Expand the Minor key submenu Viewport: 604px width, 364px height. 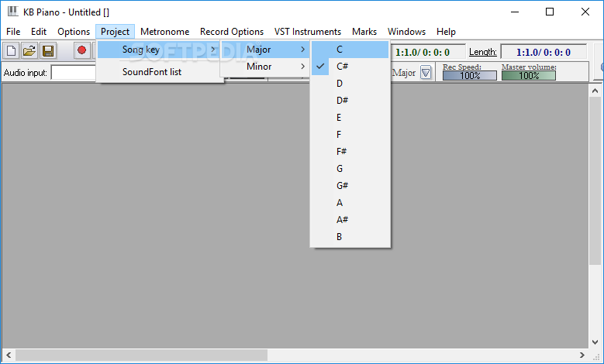click(x=265, y=67)
